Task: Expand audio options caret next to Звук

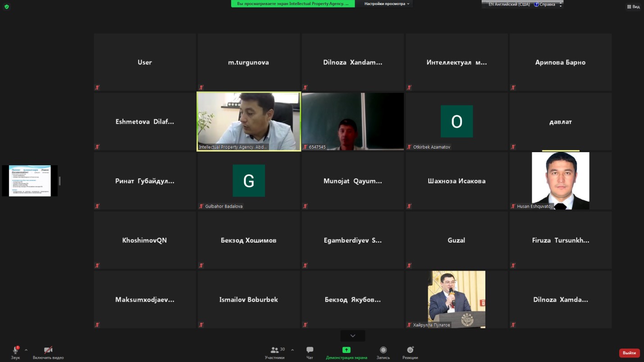Action: [26, 350]
